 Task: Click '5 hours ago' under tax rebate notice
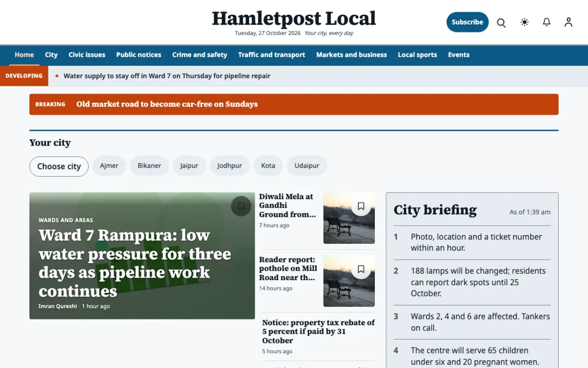277,351
